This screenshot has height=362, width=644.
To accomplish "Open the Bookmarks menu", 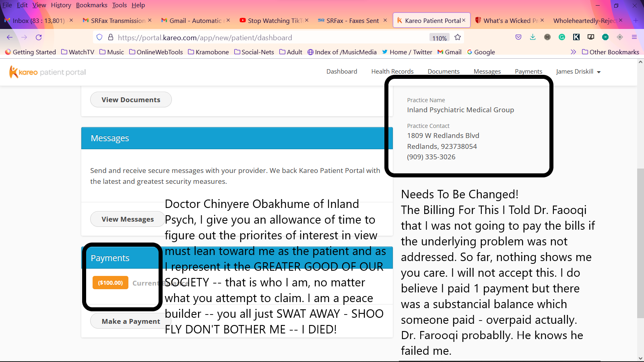I will (91, 5).
